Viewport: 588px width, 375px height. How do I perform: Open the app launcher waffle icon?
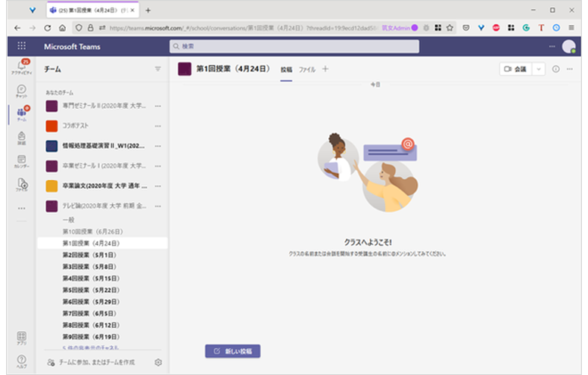click(x=22, y=46)
